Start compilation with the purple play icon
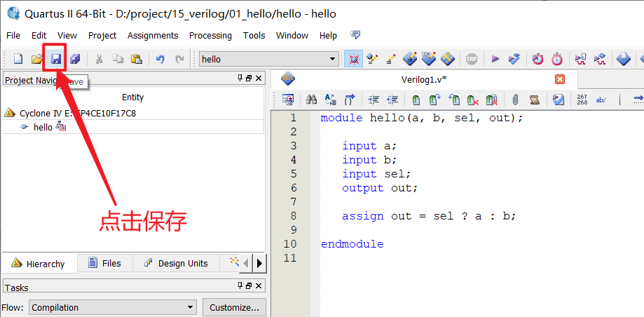 [x=495, y=59]
